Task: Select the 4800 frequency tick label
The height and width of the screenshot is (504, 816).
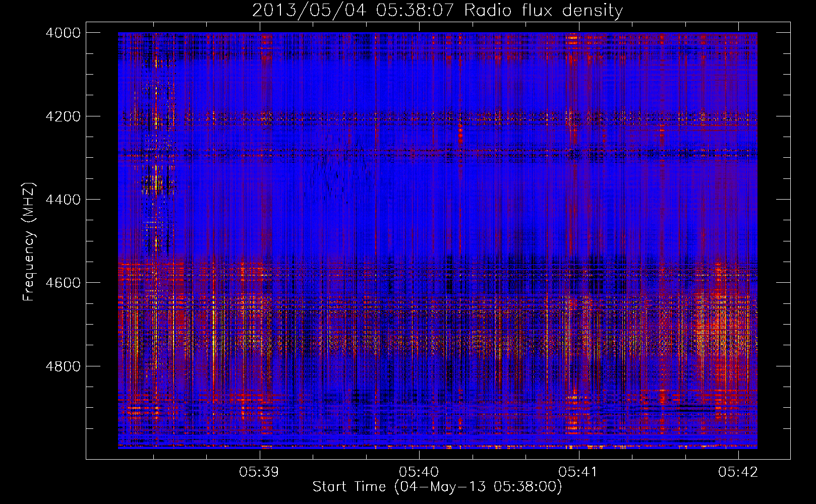Action: [x=63, y=366]
